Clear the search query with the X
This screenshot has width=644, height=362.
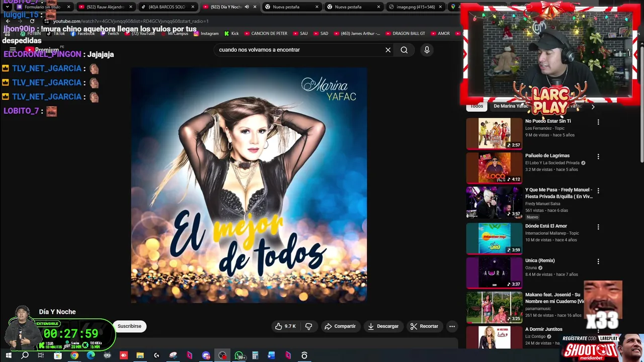point(388,50)
